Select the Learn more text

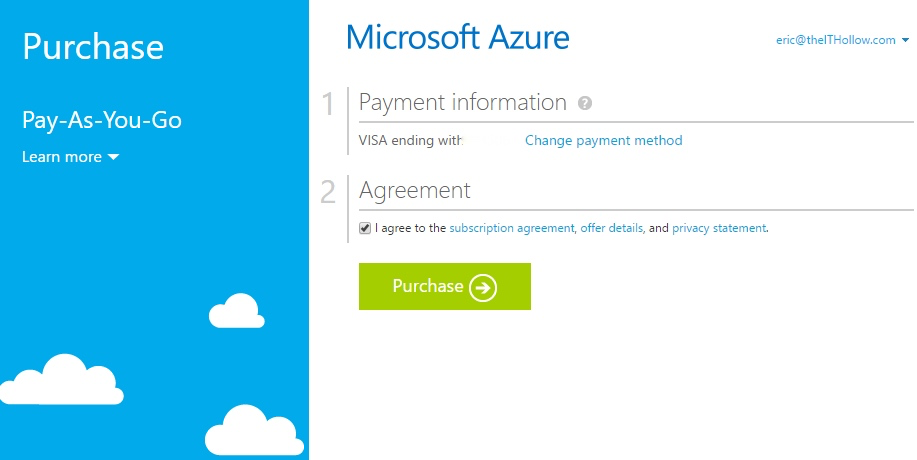click(61, 157)
